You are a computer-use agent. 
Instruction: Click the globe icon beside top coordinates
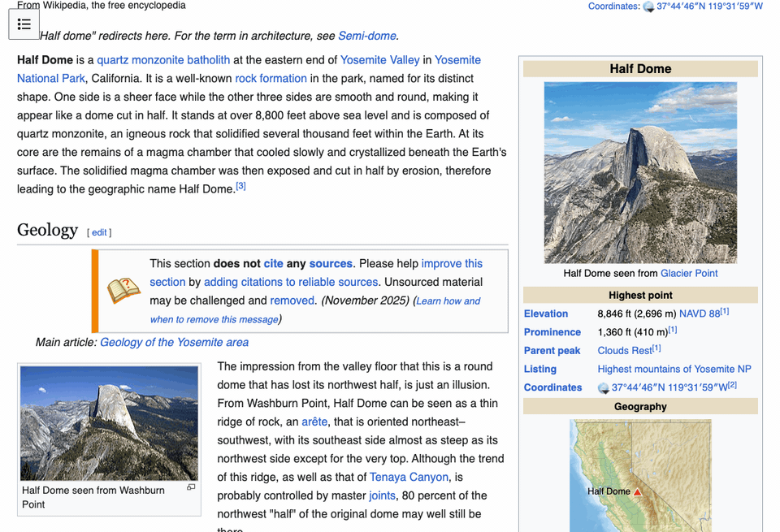pyautogui.click(x=648, y=6)
